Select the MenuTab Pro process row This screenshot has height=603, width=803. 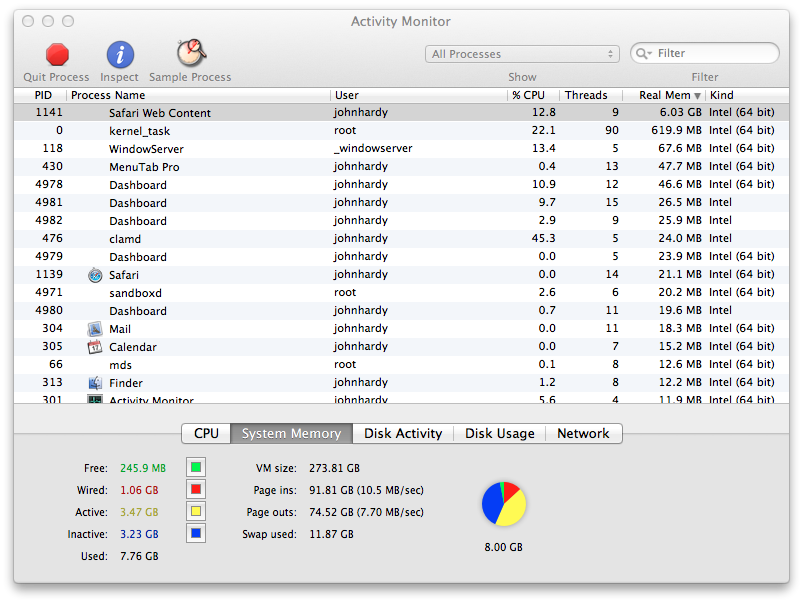pyautogui.click(x=402, y=167)
